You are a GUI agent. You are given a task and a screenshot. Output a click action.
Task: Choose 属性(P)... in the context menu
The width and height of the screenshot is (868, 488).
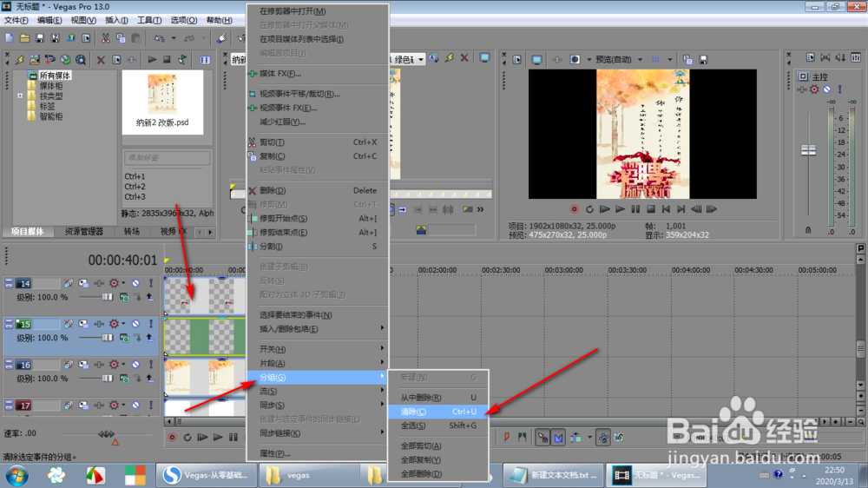coord(317,453)
